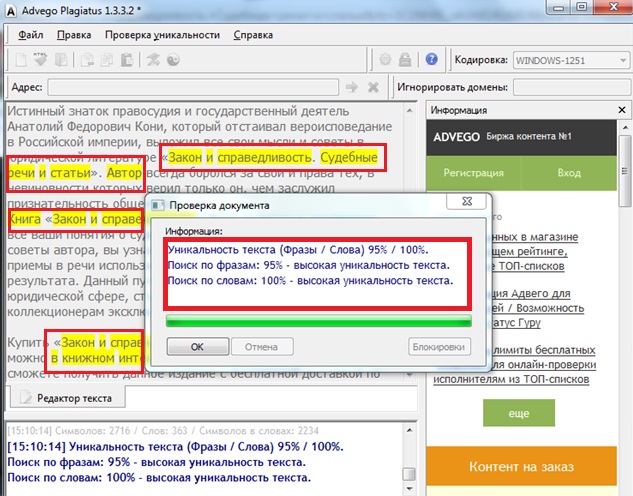Viewport: 633px width, 496px height.
Task: Click the Блокировки button
Action: tap(439, 347)
